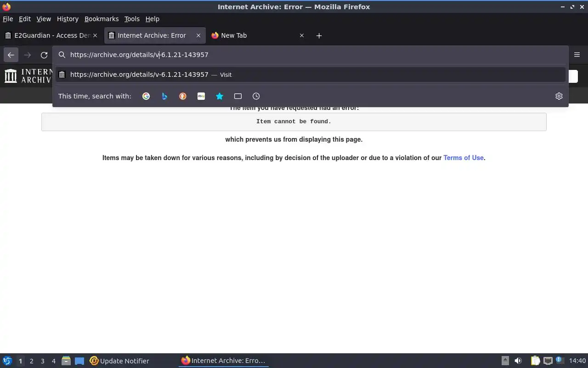
Task: Click the 14:40 clock
Action: (577, 361)
